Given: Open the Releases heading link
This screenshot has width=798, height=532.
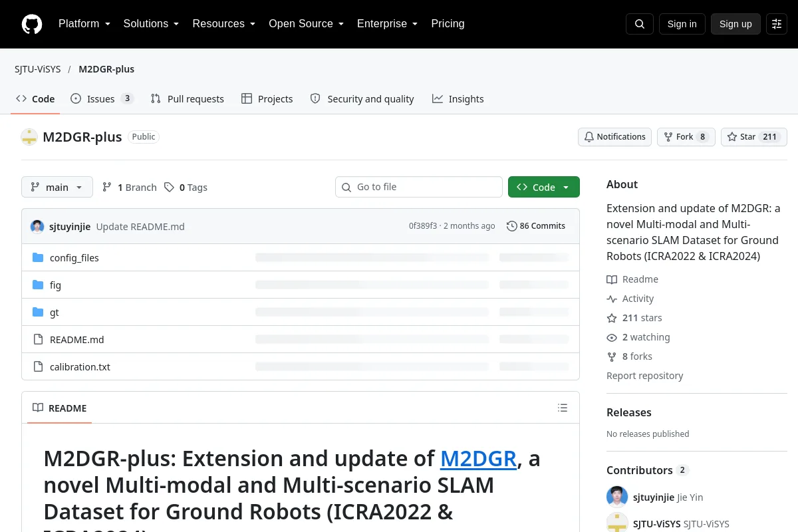Looking at the screenshot, I should 629,412.
